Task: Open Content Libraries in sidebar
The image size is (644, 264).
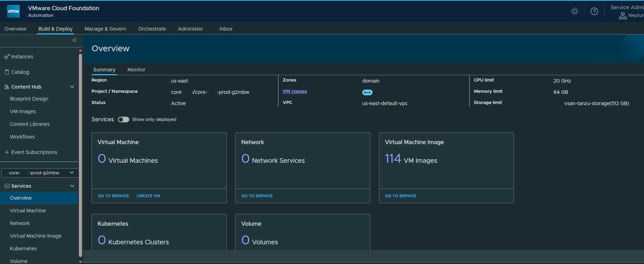Action: pos(30,124)
